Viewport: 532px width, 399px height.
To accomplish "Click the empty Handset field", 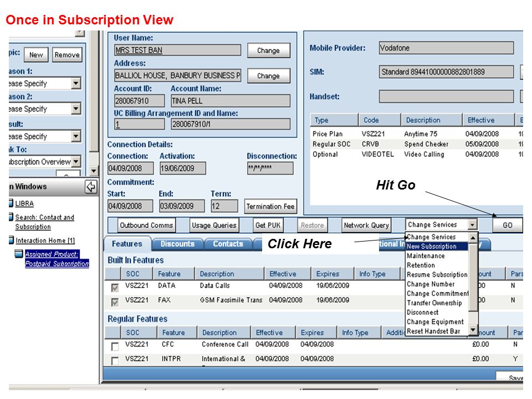I will (x=446, y=96).
